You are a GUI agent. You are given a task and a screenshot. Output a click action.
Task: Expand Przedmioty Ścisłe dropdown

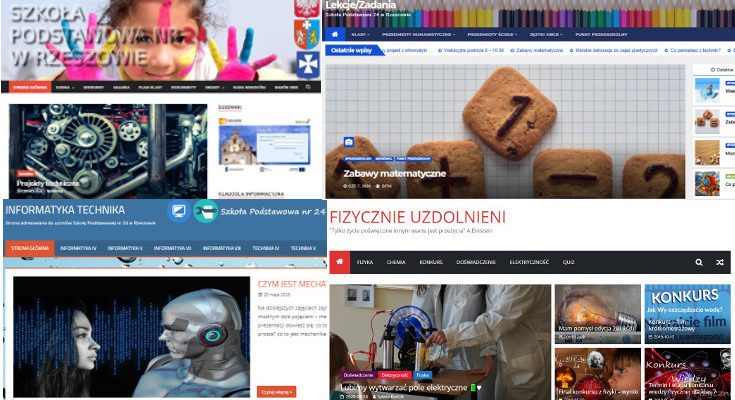[492, 35]
